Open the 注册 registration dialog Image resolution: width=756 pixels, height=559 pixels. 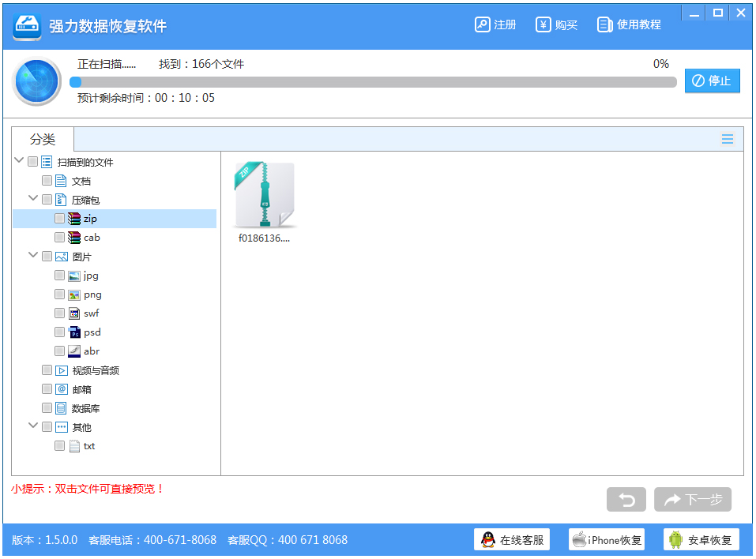[x=495, y=24]
